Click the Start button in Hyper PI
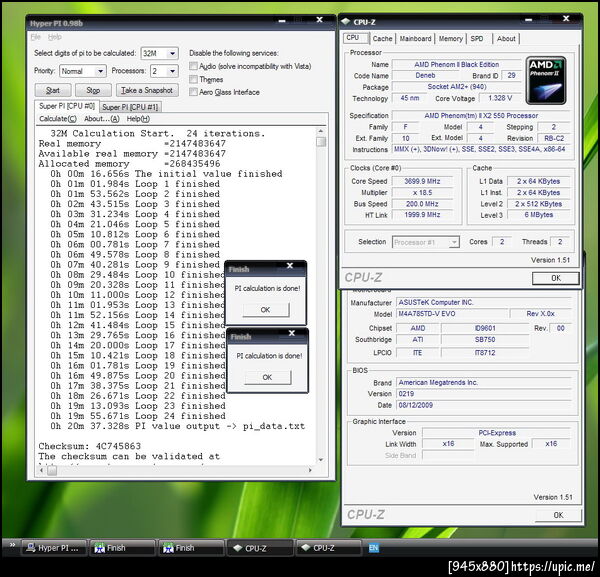Viewport: 600px width, 577px height. 53,90
